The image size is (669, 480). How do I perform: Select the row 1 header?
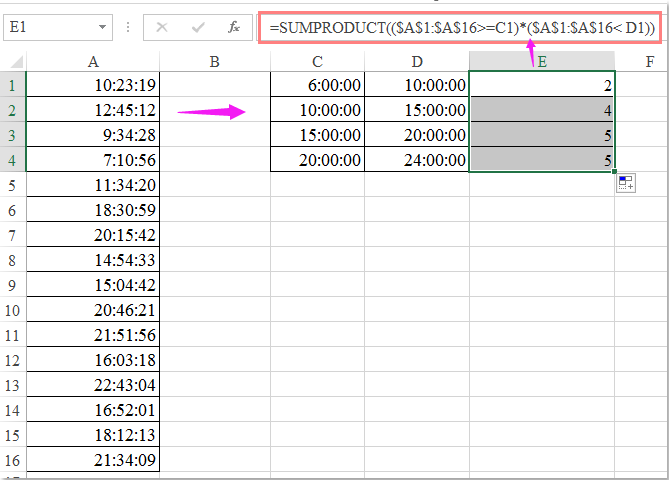(x=12, y=86)
